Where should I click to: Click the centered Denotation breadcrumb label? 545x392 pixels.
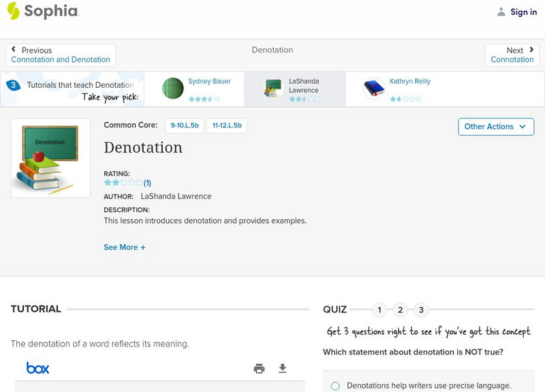(272, 50)
